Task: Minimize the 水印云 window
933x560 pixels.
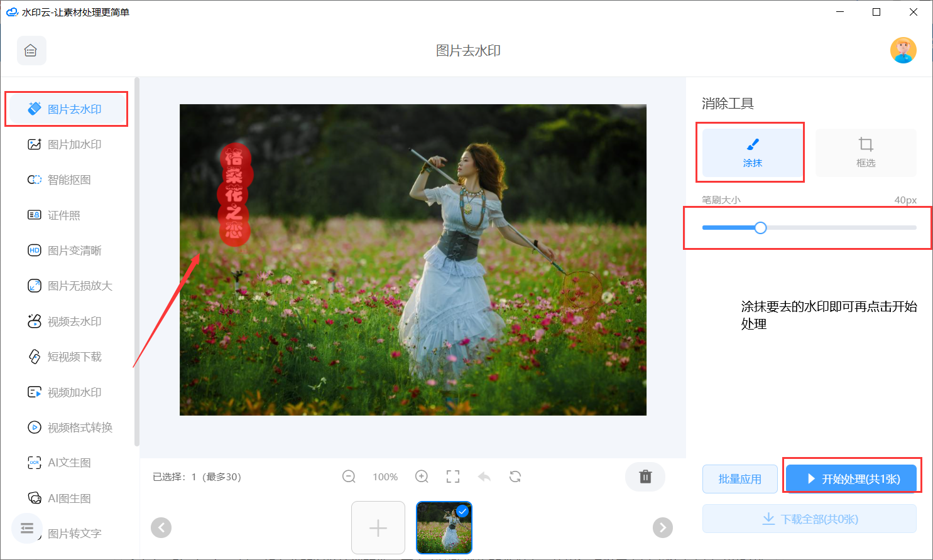Action: tap(840, 12)
